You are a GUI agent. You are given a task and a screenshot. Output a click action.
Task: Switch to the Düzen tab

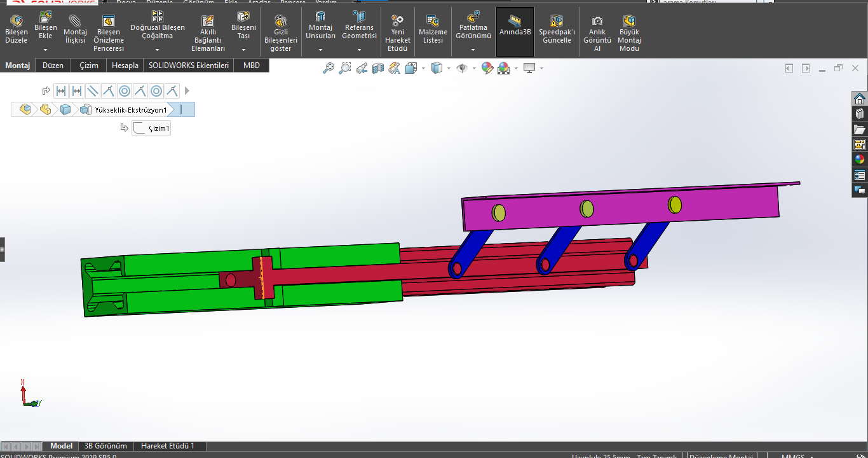point(53,66)
